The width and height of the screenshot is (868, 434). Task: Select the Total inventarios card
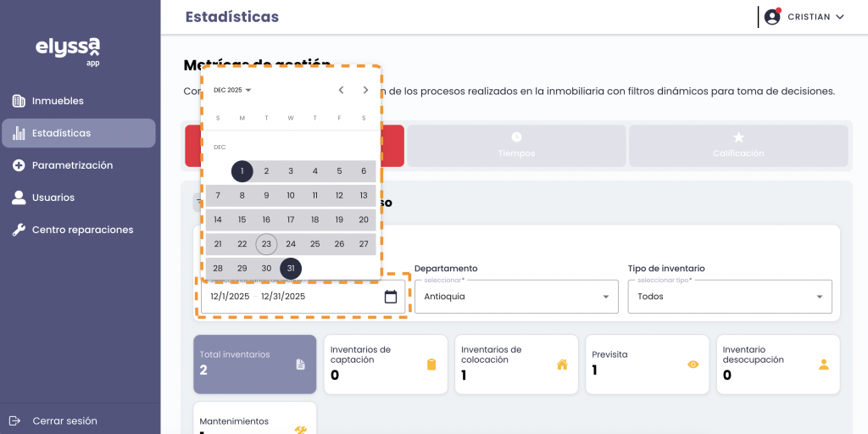point(254,364)
